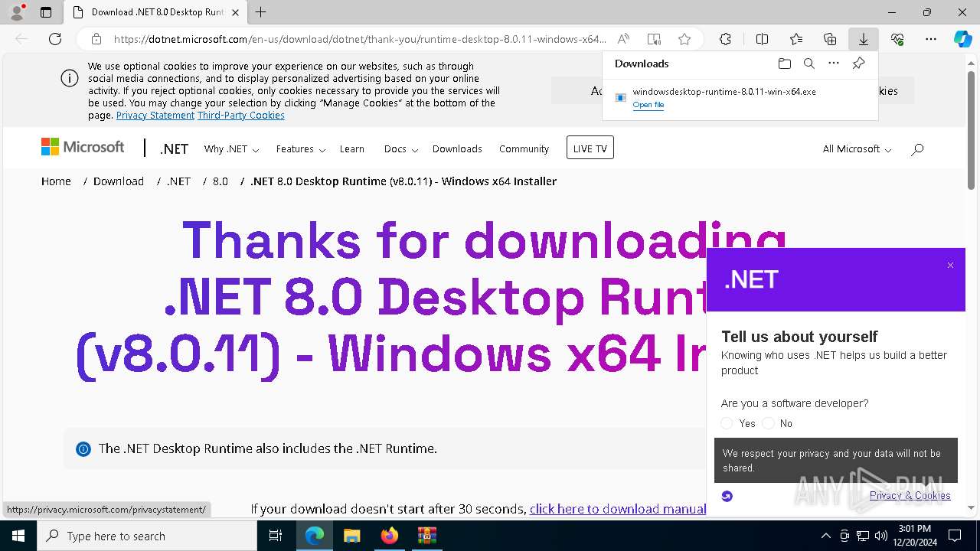The image size is (980, 551).
Task: Add page to favorites star
Action: pos(684,39)
